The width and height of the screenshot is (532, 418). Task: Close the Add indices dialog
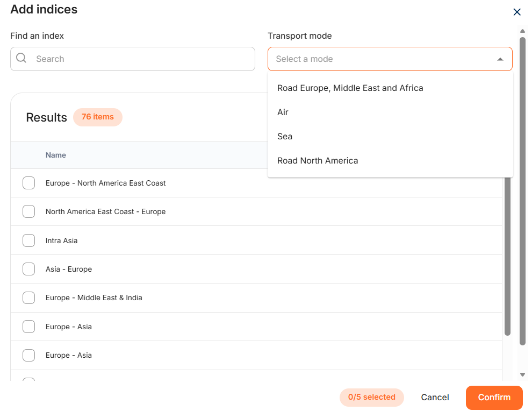[517, 12]
